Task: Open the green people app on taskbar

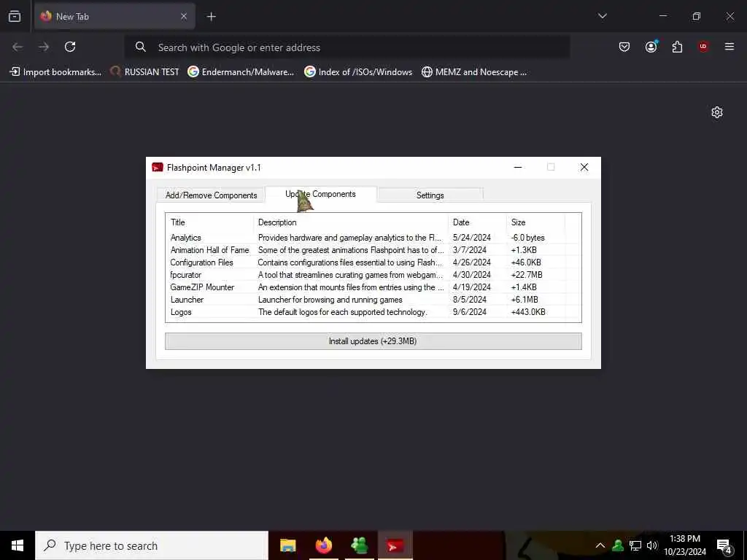Action: (x=360, y=545)
